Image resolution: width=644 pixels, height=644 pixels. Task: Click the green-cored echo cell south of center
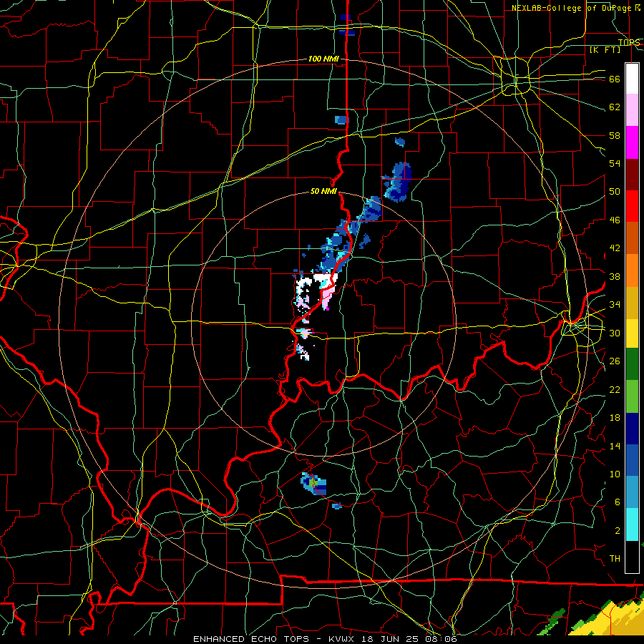[x=314, y=484]
